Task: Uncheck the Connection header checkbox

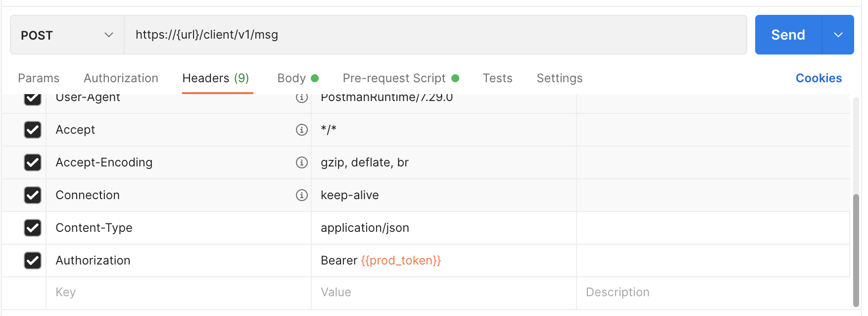Action: pos(33,195)
